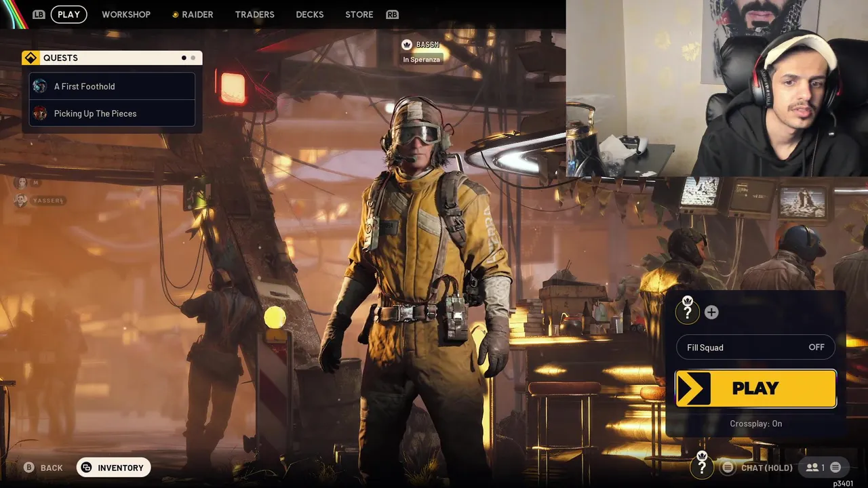Open the Picking Up The Pieces quest
Image resolution: width=868 pixels, height=488 pixels.
pyautogui.click(x=112, y=113)
